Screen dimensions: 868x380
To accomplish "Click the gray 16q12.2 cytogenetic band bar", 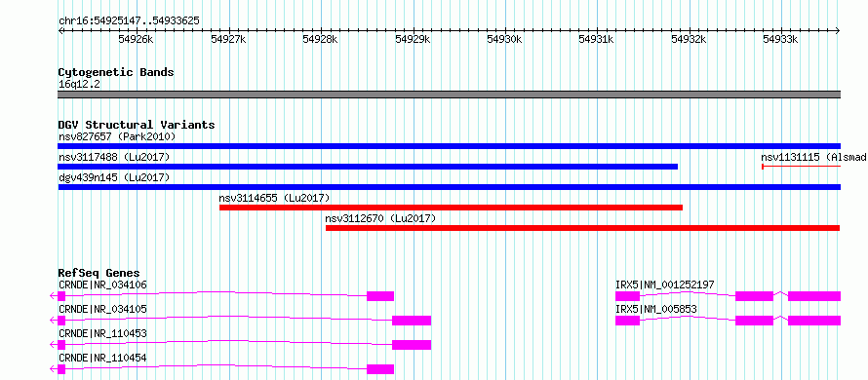I will [449, 95].
